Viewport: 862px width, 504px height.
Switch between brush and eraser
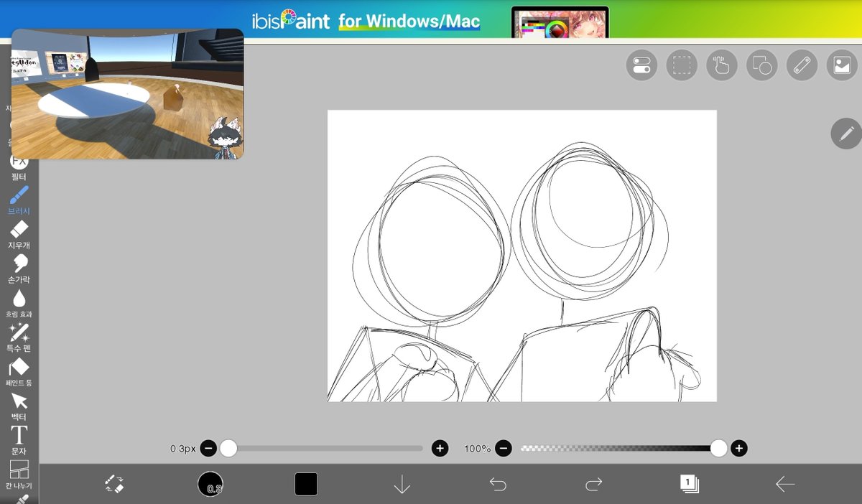coord(114,484)
